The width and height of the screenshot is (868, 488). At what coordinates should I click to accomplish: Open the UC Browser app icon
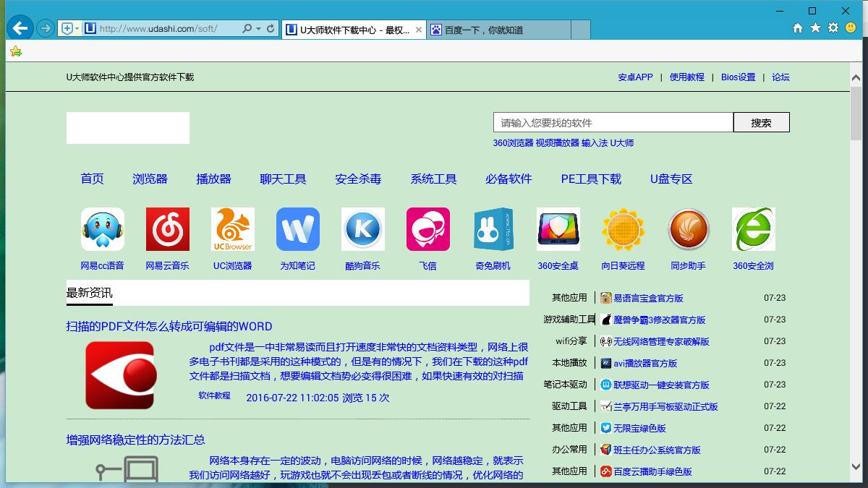pos(232,229)
